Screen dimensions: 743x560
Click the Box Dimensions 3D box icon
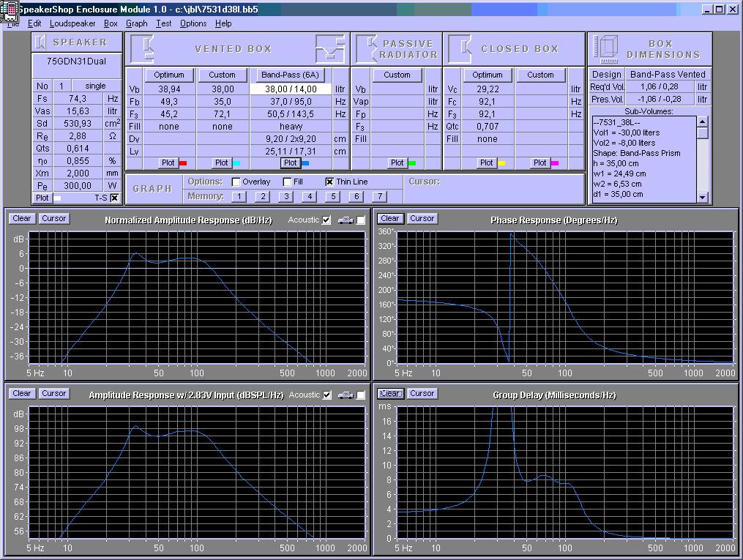pos(605,49)
